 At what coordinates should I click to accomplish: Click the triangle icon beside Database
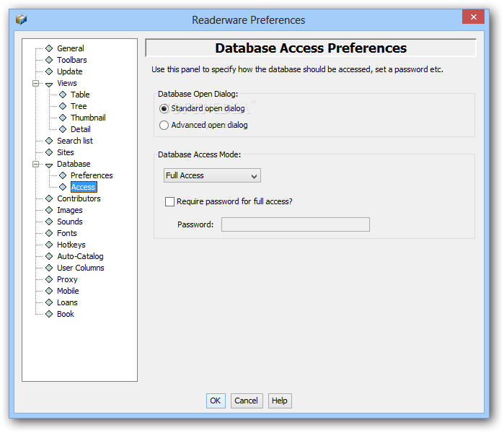click(x=49, y=165)
